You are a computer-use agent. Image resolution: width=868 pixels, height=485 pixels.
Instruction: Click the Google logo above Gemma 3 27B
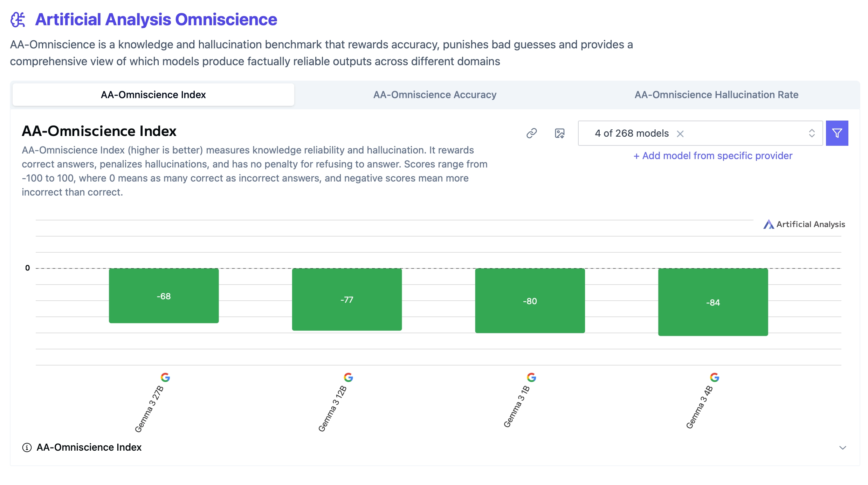point(165,377)
